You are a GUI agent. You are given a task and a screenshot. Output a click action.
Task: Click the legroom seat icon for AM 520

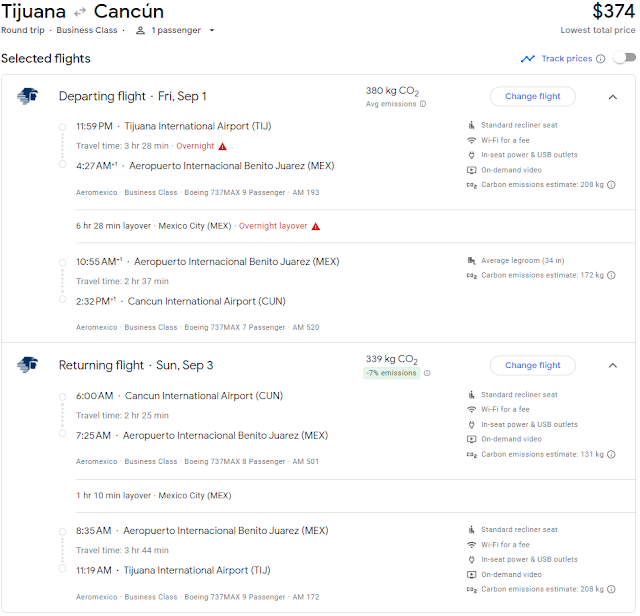coord(473,261)
